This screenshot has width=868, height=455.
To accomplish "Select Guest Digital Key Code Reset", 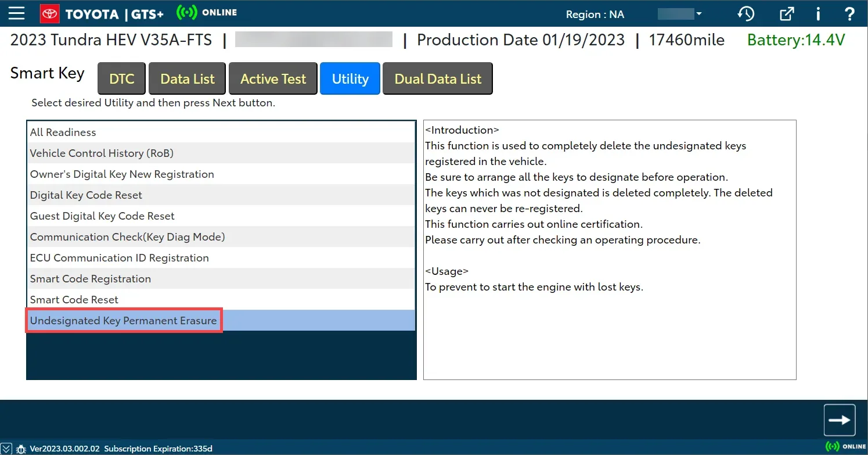I will pos(221,216).
